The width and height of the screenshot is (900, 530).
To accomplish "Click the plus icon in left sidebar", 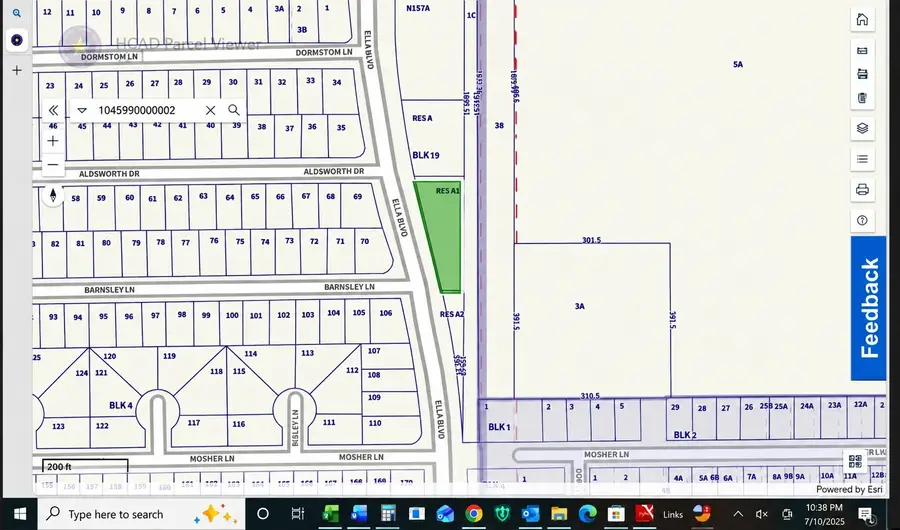I will [17, 70].
